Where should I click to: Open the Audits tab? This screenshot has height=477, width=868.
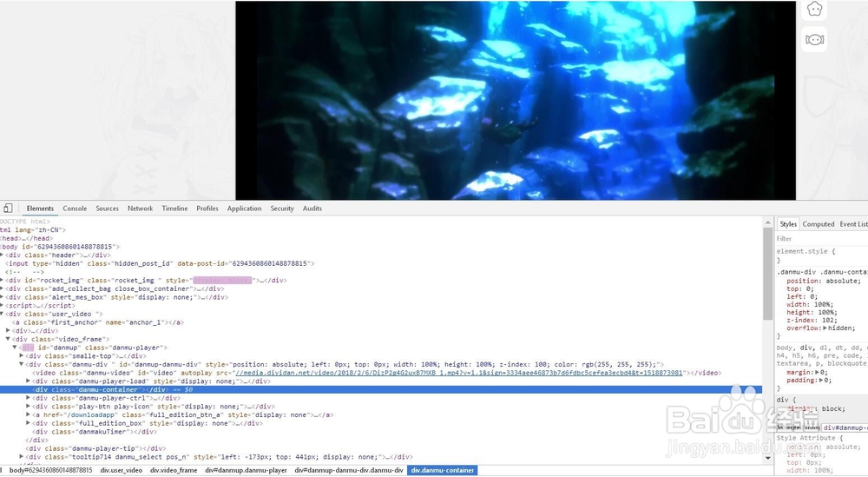tap(312, 209)
